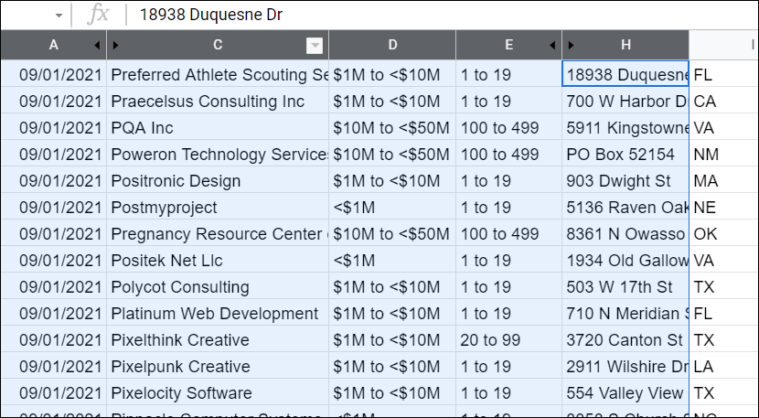759x418 pixels.
Task: Select date cell in Pixelocity Software row
Action: pyautogui.click(x=53, y=393)
